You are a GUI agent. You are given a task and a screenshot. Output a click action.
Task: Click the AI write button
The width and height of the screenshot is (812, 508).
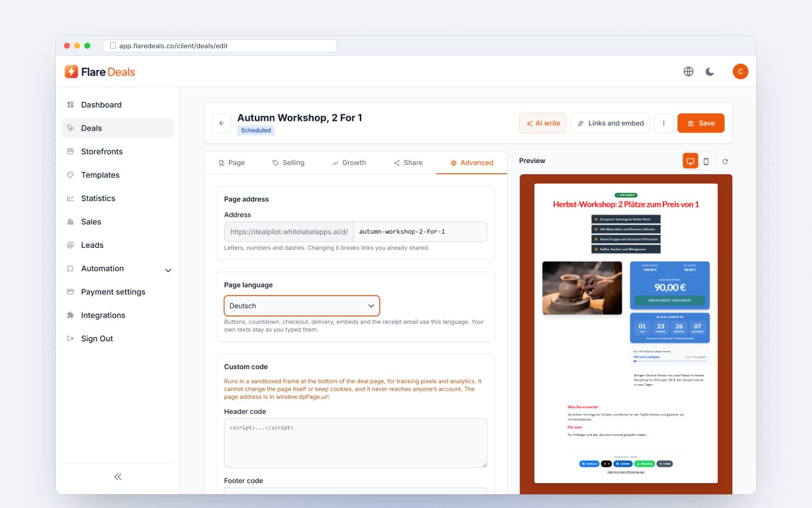pos(543,123)
